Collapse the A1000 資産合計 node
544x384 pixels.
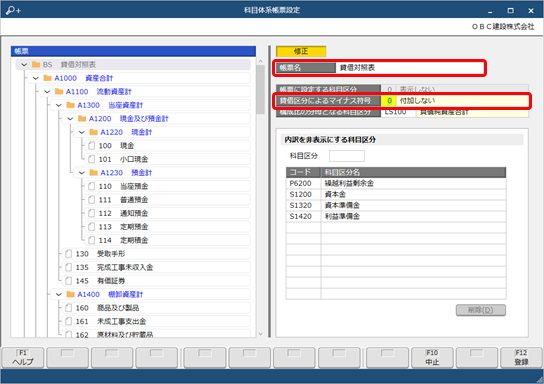(x=35, y=78)
